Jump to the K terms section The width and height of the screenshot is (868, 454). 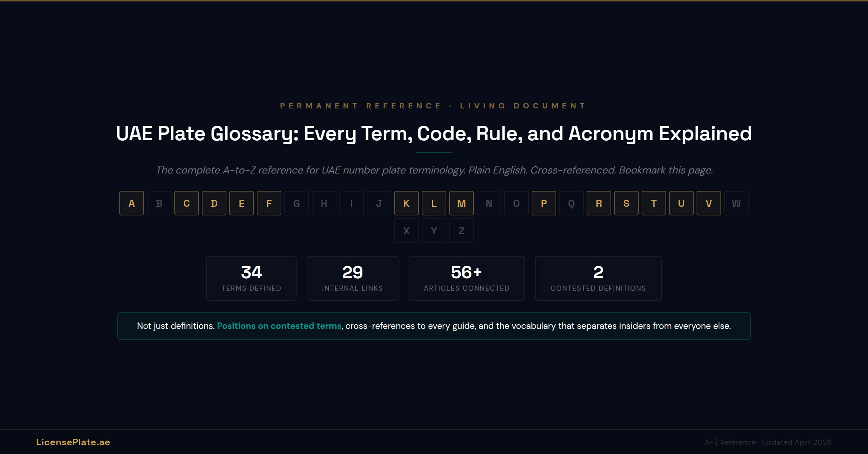pos(407,203)
